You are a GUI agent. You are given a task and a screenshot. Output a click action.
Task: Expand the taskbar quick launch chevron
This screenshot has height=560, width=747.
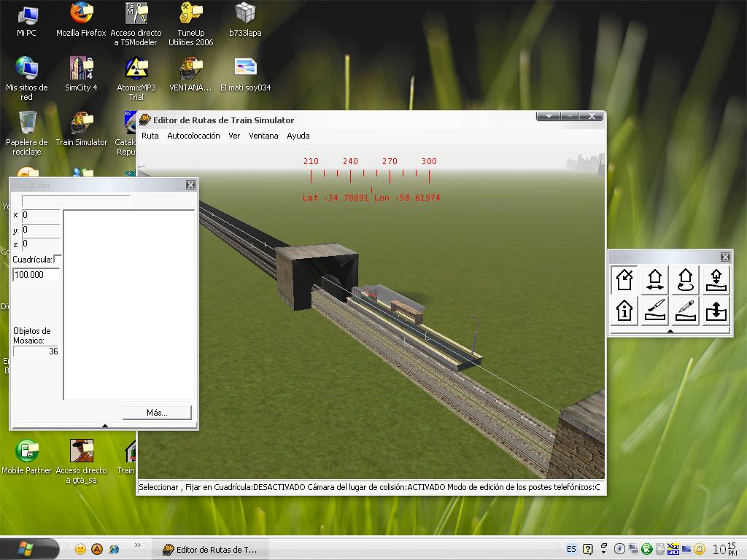point(138,545)
